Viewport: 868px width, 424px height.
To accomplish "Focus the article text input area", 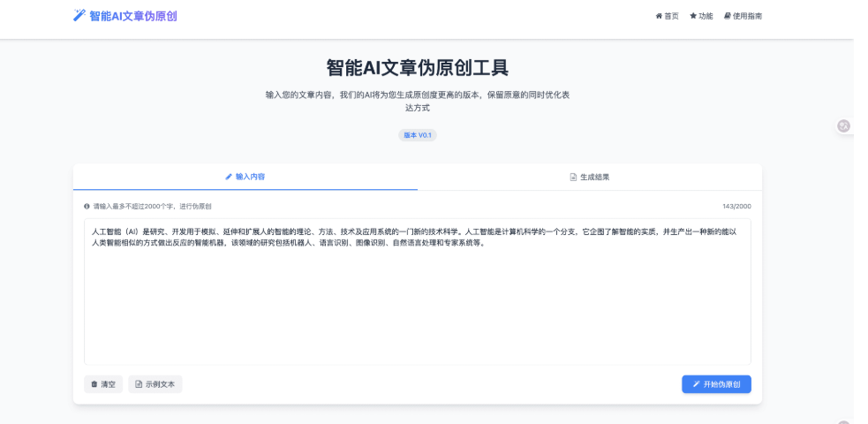I will (x=417, y=300).
